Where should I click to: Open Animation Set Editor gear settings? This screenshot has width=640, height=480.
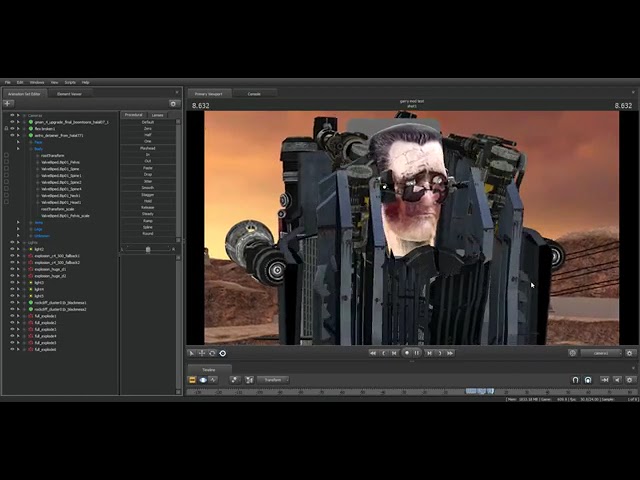pyautogui.click(x=173, y=104)
